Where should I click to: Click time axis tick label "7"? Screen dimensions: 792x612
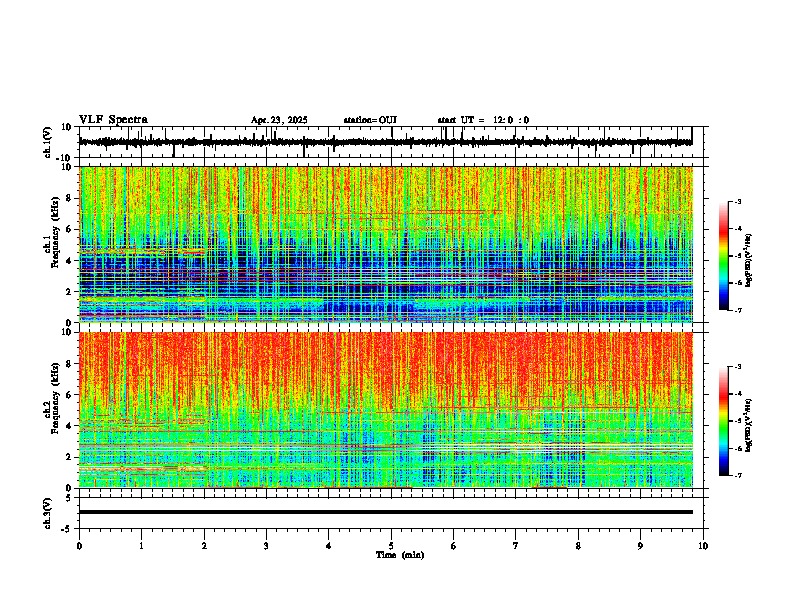coord(516,546)
